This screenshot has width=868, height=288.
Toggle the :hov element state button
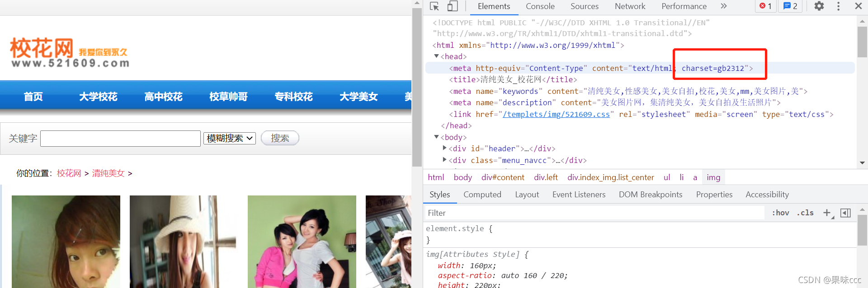[780, 213]
